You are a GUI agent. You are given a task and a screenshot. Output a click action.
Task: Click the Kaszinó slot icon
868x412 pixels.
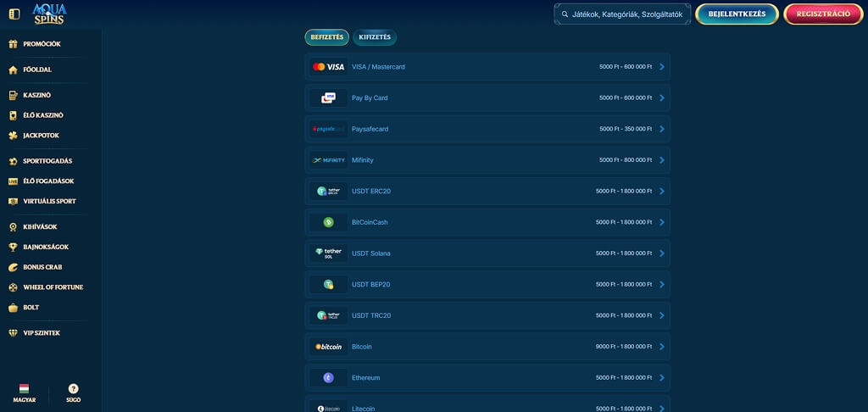point(14,95)
